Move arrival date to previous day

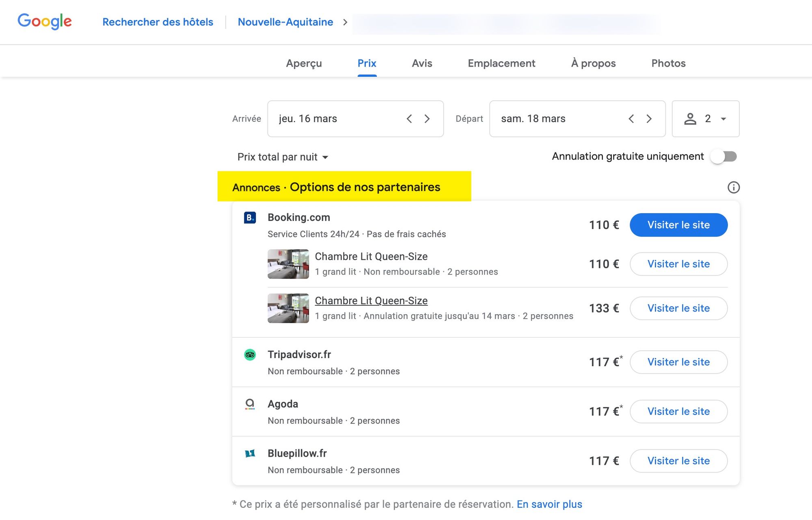(409, 119)
